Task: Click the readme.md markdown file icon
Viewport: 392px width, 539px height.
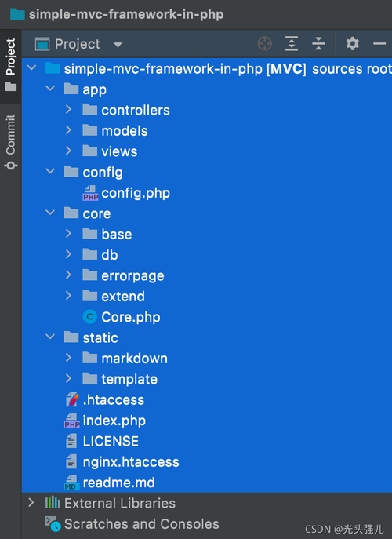Action: (x=72, y=483)
